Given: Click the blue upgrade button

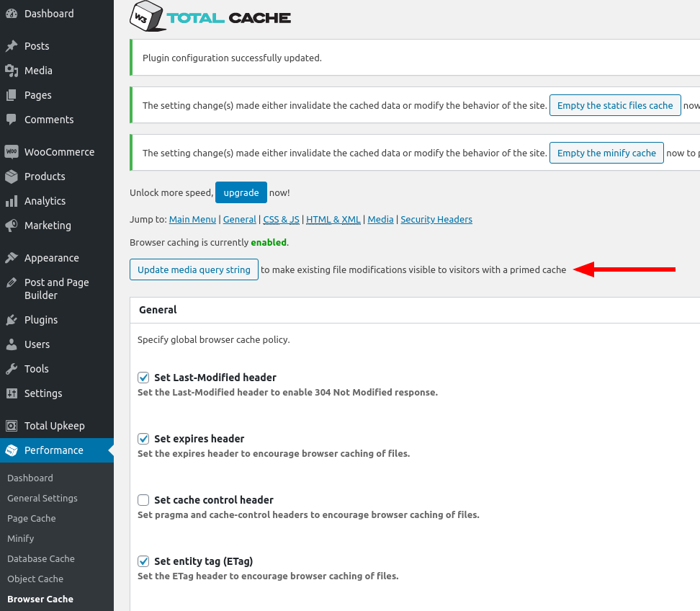Looking at the screenshot, I should 241,192.
